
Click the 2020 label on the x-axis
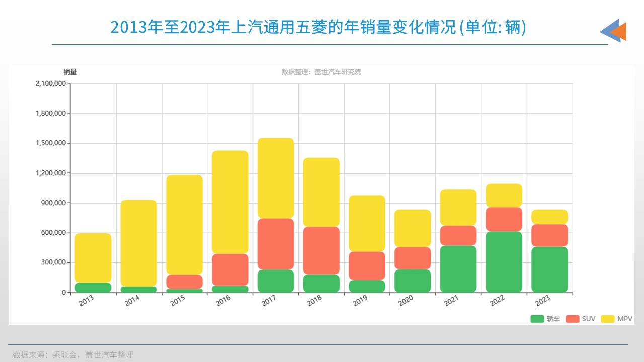(406, 300)
